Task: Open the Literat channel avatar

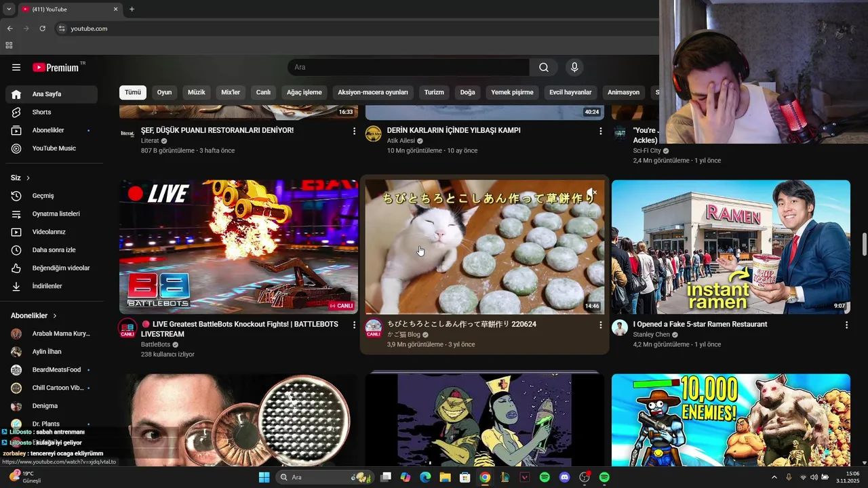Action: pos(127,133)
